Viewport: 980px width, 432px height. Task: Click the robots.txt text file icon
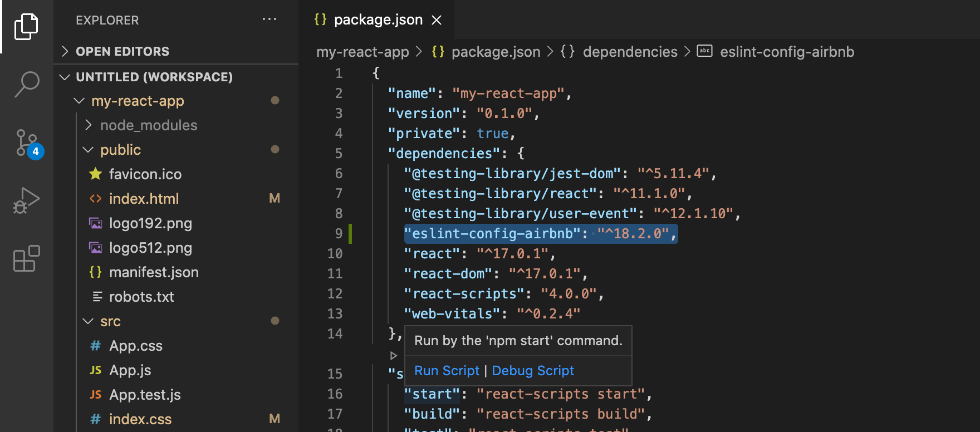[97, 297]
